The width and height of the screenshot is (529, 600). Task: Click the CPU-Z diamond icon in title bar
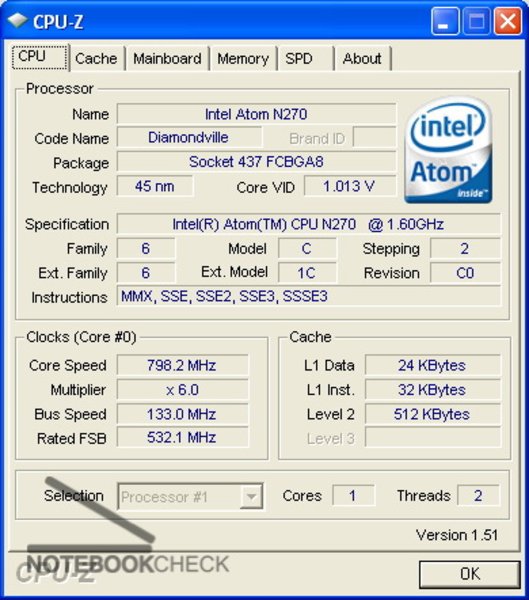tap(17, 20)
